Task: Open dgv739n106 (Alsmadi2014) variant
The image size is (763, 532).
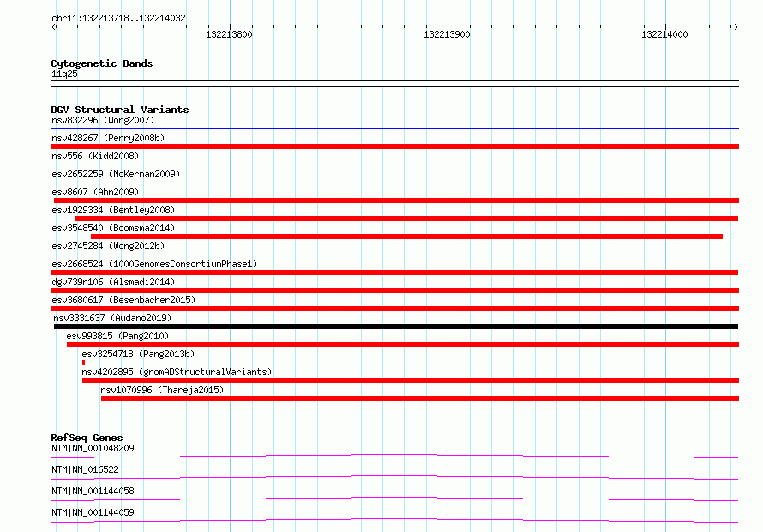Action: point(113,282)
